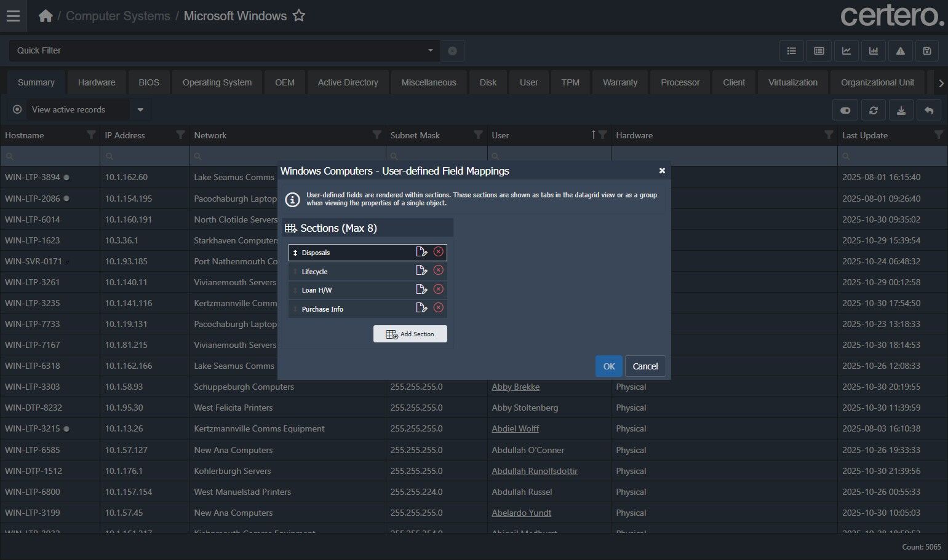Click the Add Section button
948x560 pixels.
pyautogui.click(x=410, y=334)
